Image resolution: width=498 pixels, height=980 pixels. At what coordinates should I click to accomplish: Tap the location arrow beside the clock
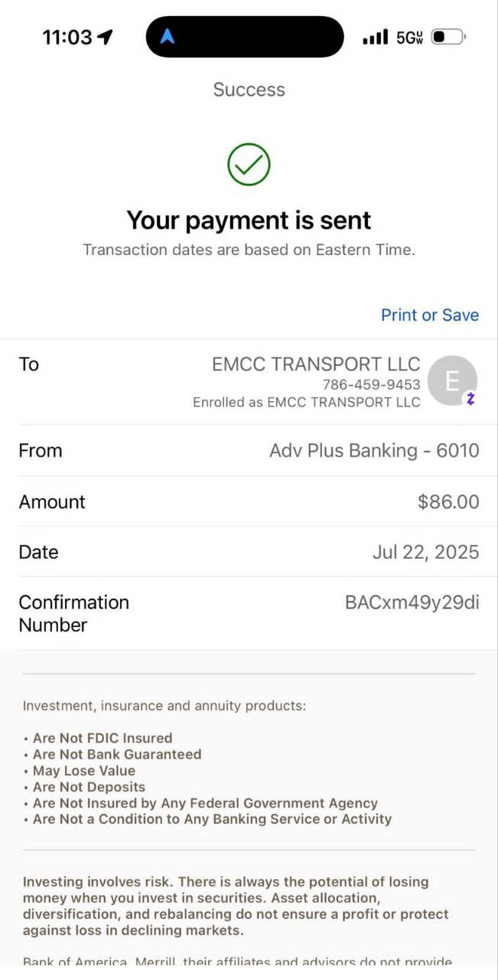click(x=106, y=37)
